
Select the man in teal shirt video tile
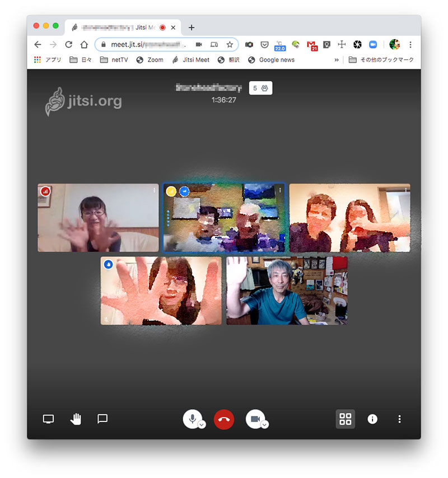pos(287,290)
